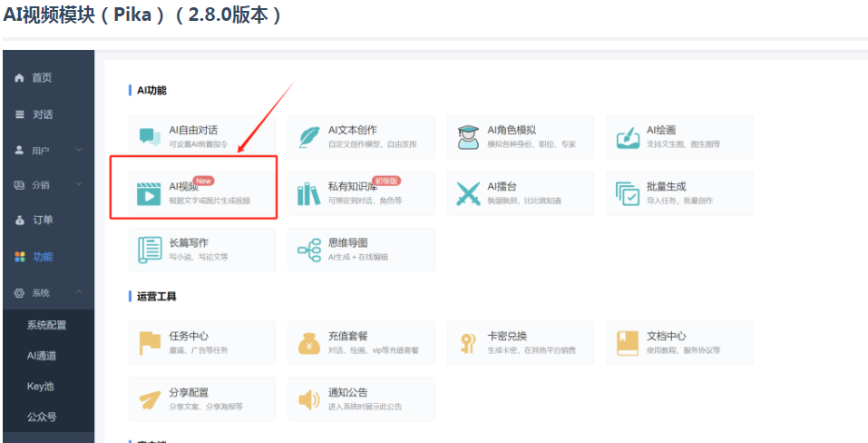Click the 思维导图 mind map icon
Viewport: 868px width, 443px height.
309,250
